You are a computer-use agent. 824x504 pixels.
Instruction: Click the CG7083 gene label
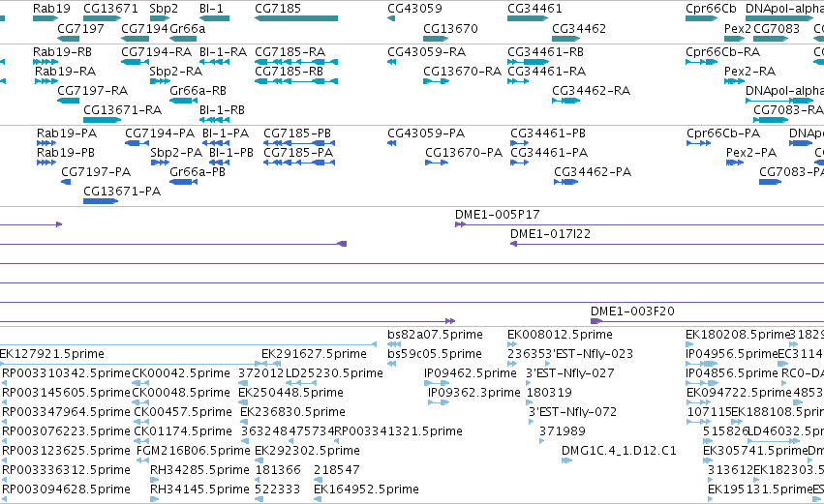pyautogui.click(x=777, y=28)
